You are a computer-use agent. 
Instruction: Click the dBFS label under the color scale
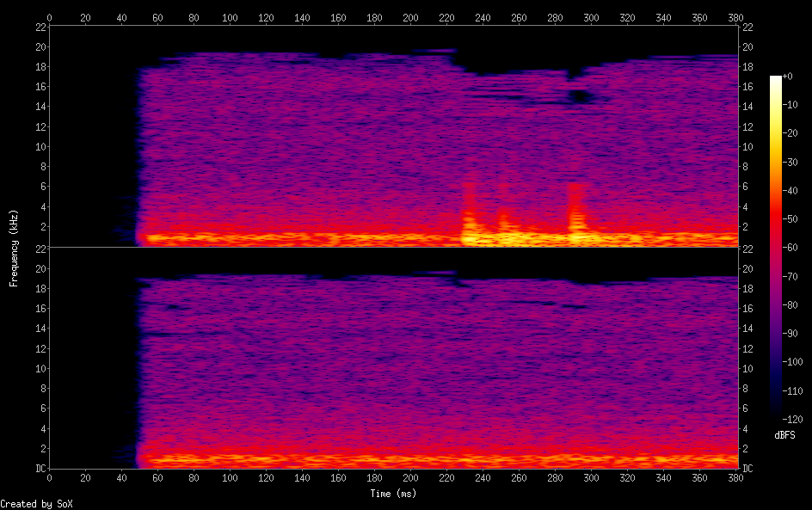pyautogui.click(x=784, y=436)
